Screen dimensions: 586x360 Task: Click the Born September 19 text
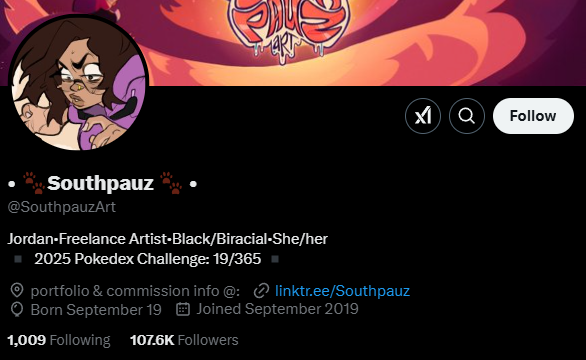pos(96,310)
